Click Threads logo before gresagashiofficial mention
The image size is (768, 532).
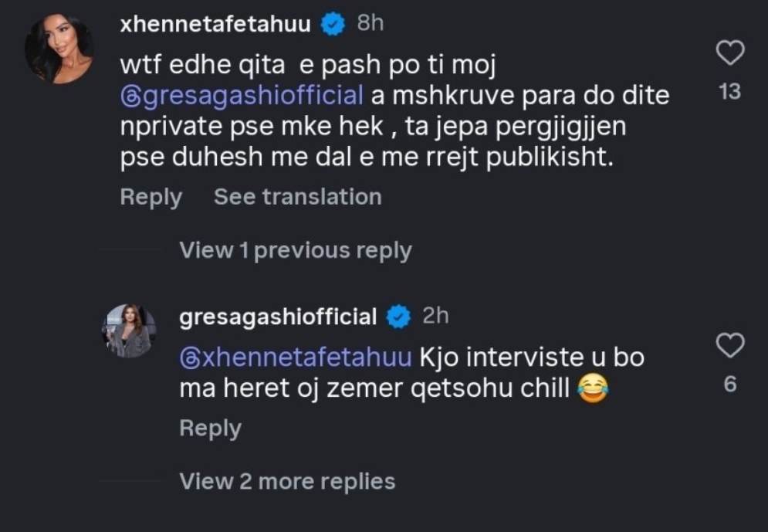130,97
